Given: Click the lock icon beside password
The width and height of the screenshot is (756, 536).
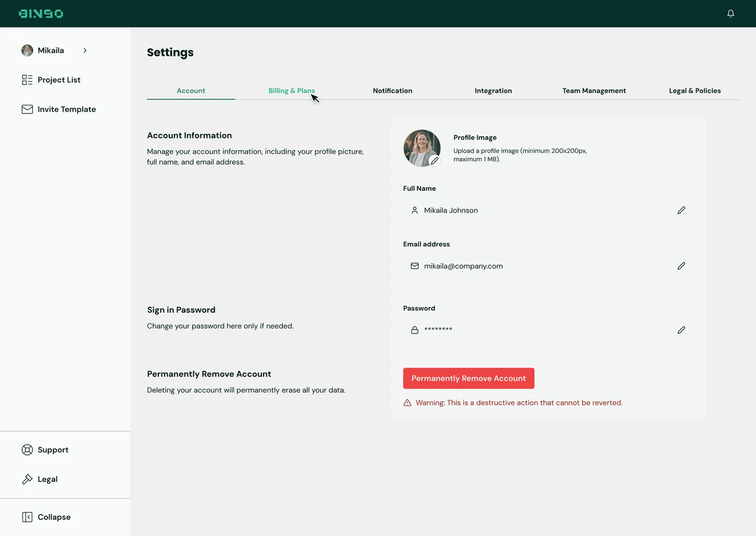Looking at the screenshot, I should click(415, 330).
